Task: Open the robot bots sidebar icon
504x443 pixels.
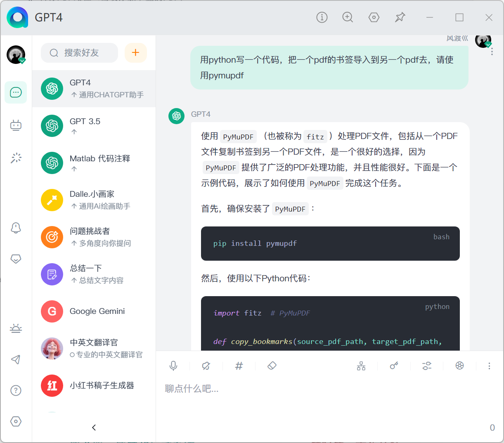Action: tap(16, 125)
